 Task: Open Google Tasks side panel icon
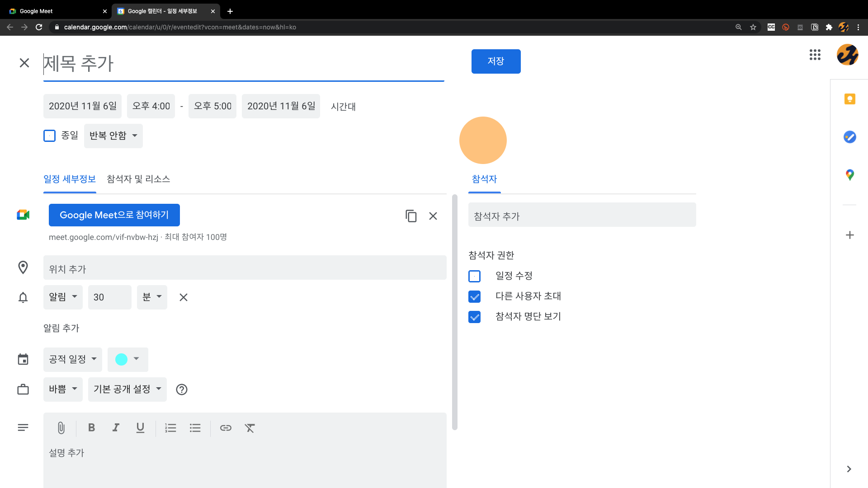point(849,137)
